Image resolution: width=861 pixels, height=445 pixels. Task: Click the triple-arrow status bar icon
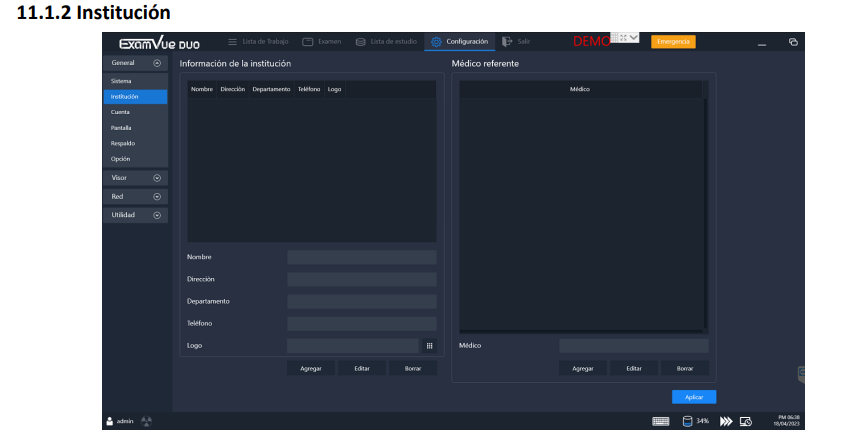tap(726, 421)
